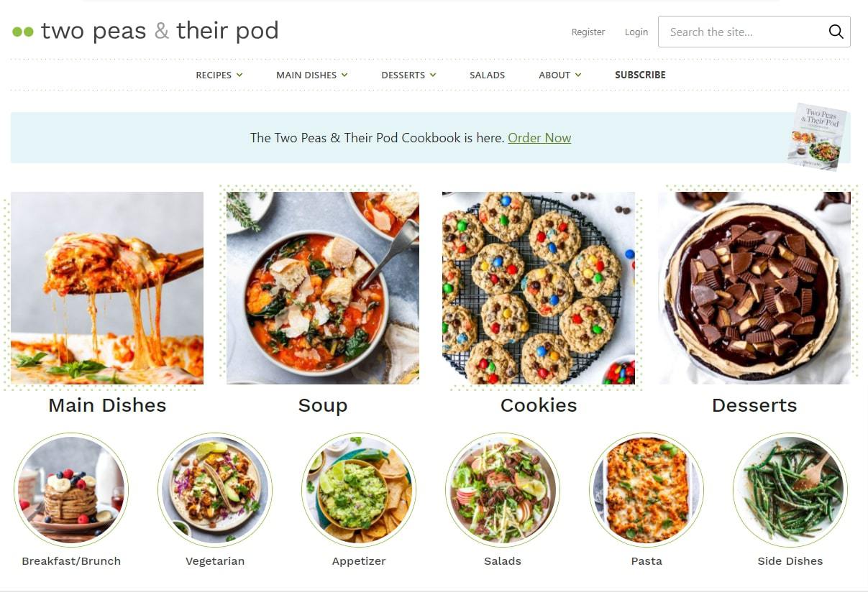
Task: Click the Order Now cookbook link
Action: tap(539, 138)
